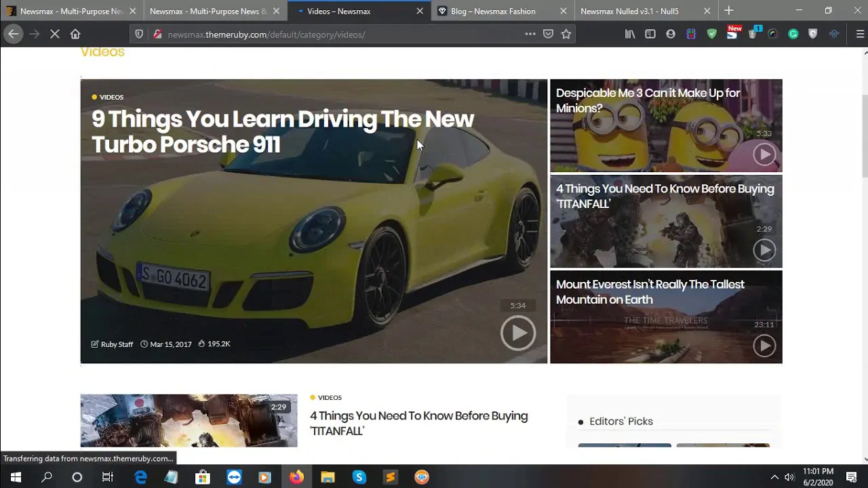Play the Mount Everest video
The height and width of the screenshot is (488, 868).
tap(764, 346)
